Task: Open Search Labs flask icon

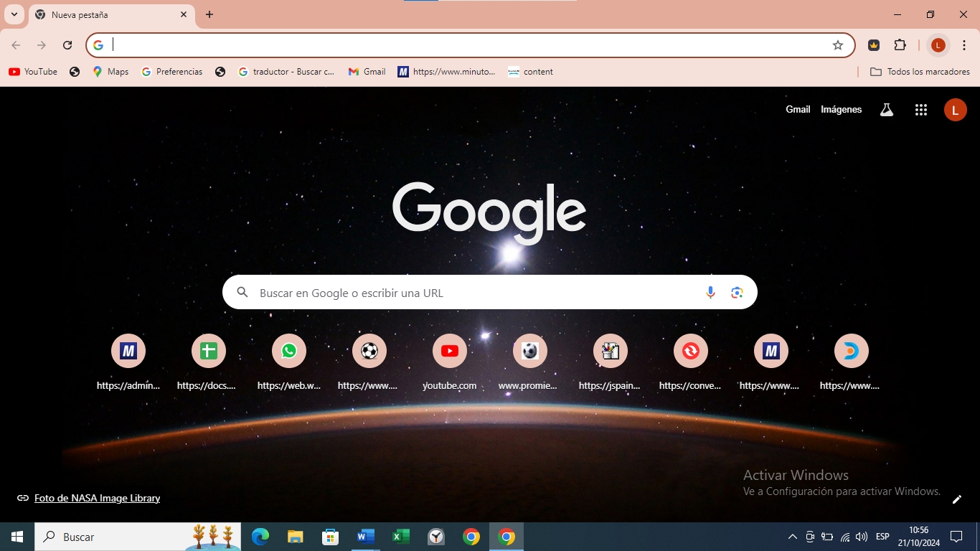Action: point(887,110)
